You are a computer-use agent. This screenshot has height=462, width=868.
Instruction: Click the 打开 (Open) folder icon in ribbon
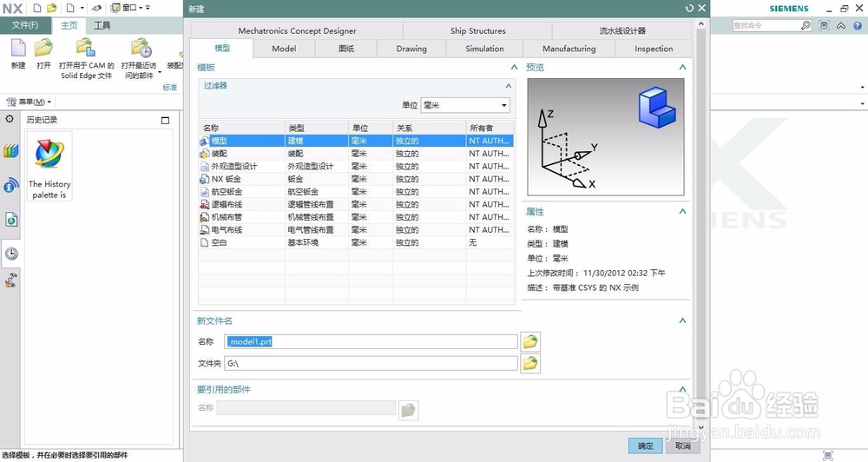tap(43, 48)
